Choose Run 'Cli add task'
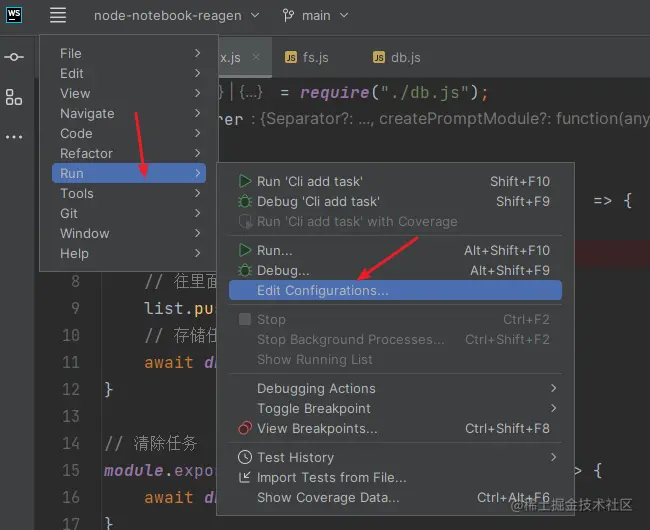650x530 pixels. pos(395,182)
